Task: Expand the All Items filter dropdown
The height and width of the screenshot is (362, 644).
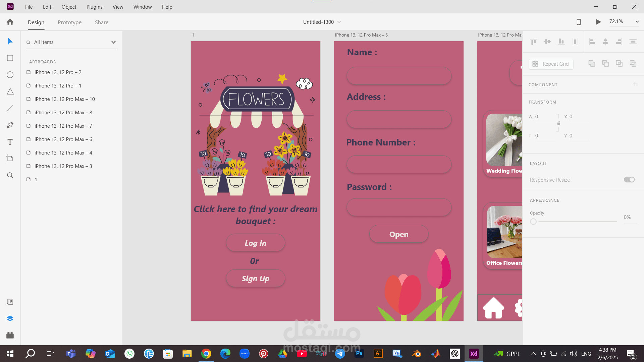Action: tap(113, 42)
